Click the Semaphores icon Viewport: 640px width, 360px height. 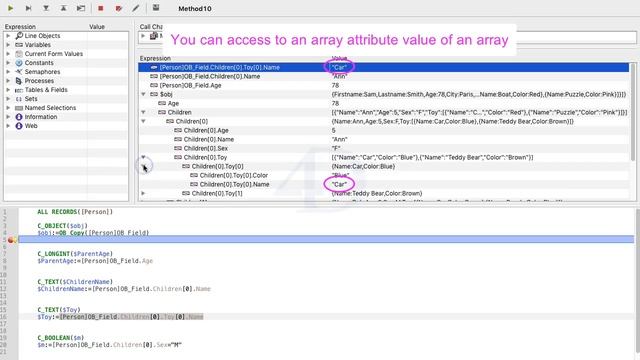click(19, 72)
